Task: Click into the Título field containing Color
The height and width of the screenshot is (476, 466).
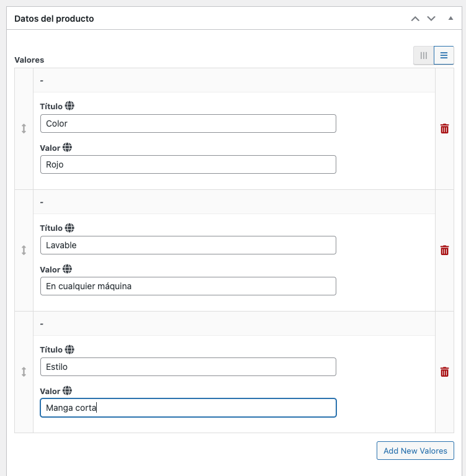Action: (188, 123)
